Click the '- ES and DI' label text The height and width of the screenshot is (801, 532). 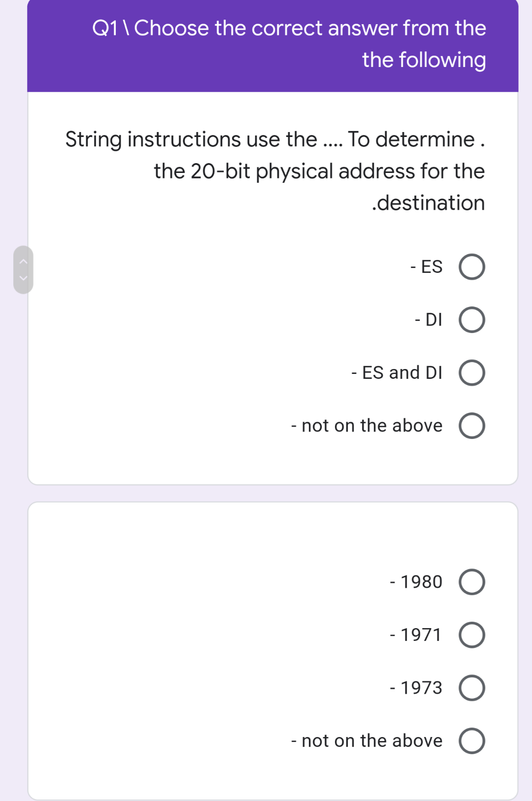[397, 373]
